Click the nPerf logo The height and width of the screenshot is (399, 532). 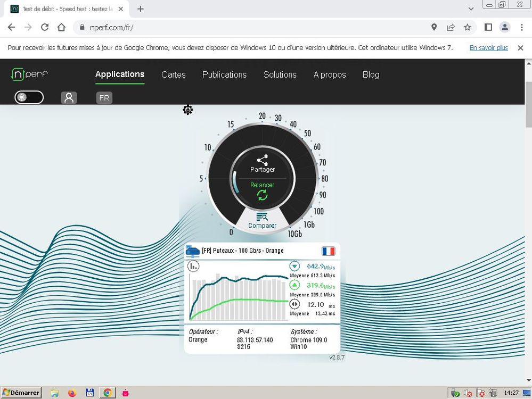coord(30,74)
